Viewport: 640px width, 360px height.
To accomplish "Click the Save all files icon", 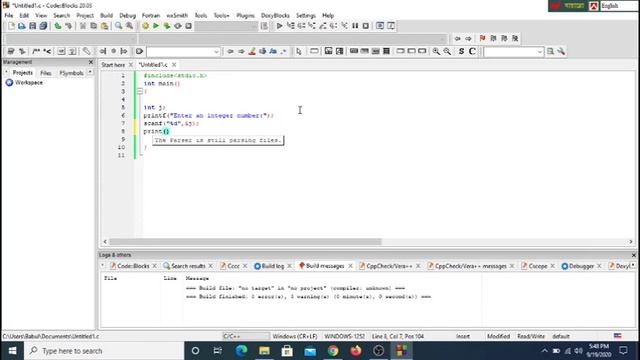I will click(x=43, y=26).
